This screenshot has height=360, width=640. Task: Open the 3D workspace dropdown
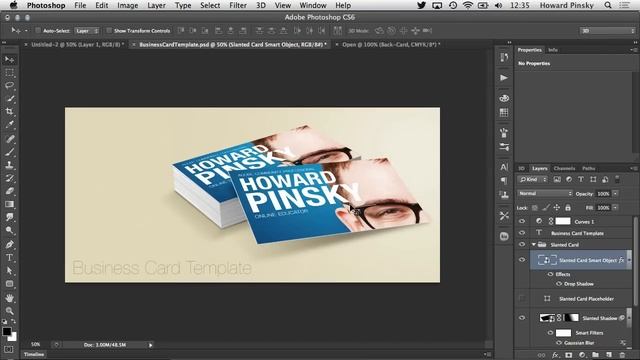click(607, 31)
